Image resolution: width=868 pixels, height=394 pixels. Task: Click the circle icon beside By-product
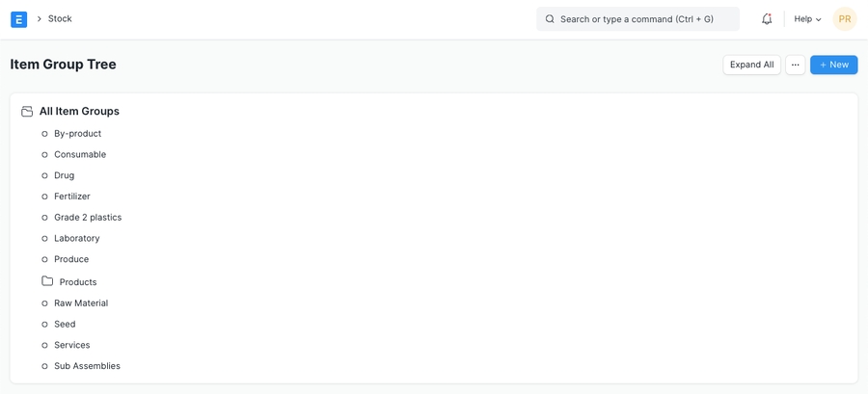click(44, 134)
